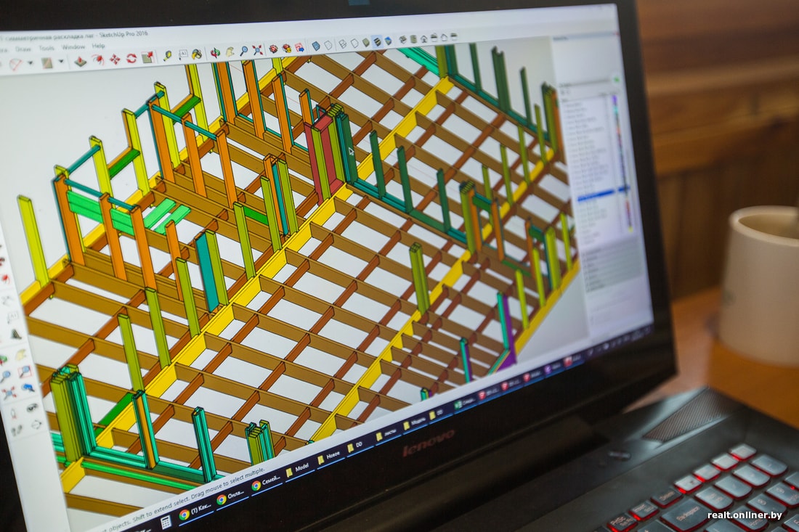Open the Shapes tool dropdown arrow

click(60, 62)
